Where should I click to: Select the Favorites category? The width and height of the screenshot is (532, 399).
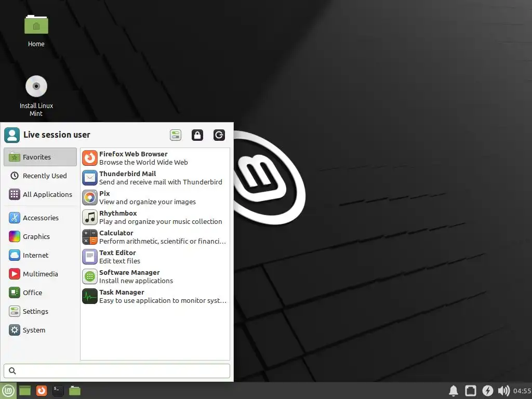coord(41,157)
